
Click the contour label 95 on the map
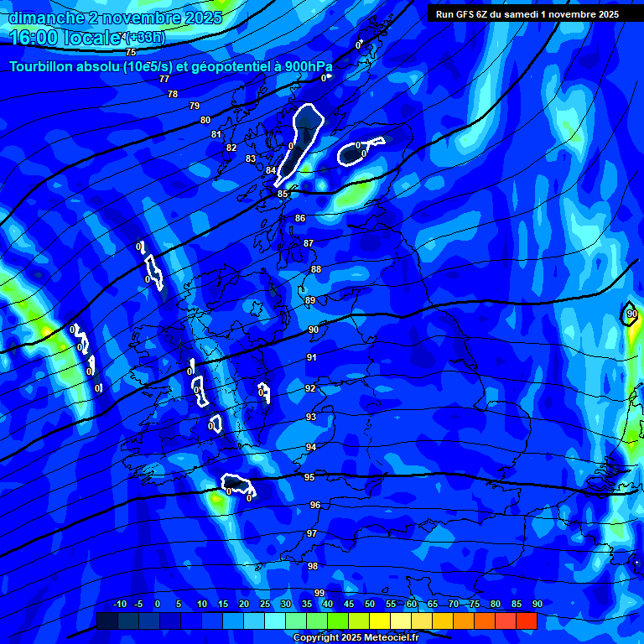(309, 477)
